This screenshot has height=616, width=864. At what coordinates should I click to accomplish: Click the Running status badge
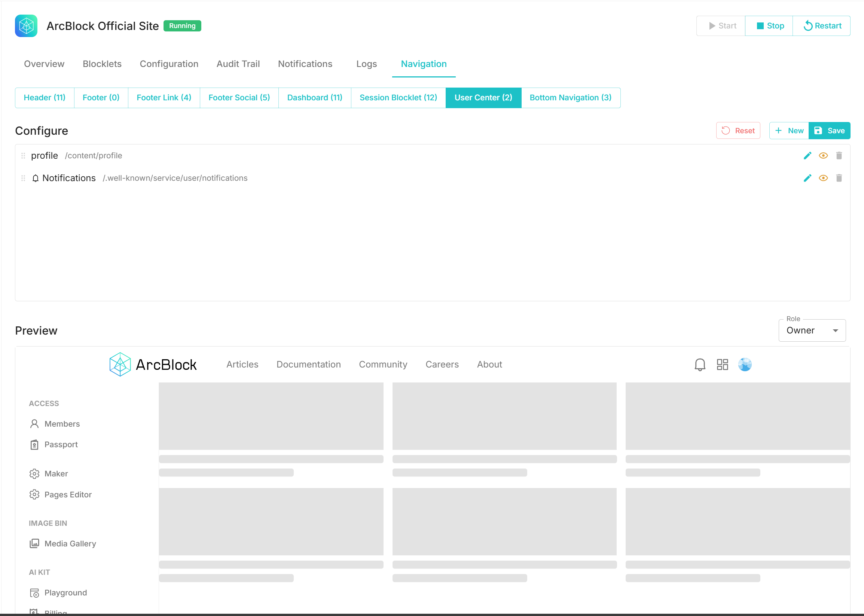pos(183,26)
